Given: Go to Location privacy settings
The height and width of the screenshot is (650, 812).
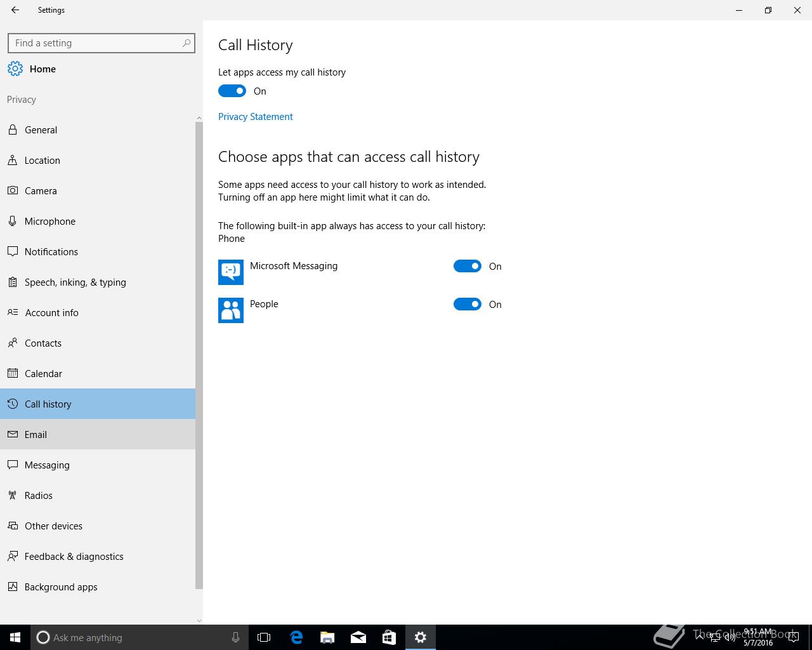Looking at the screenshot, I should point(98,160).
